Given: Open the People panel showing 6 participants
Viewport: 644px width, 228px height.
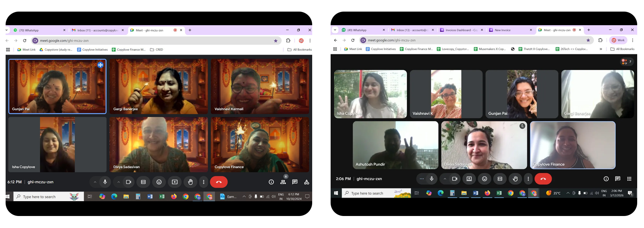Looking at the screenshot, I should pos(283,182).
